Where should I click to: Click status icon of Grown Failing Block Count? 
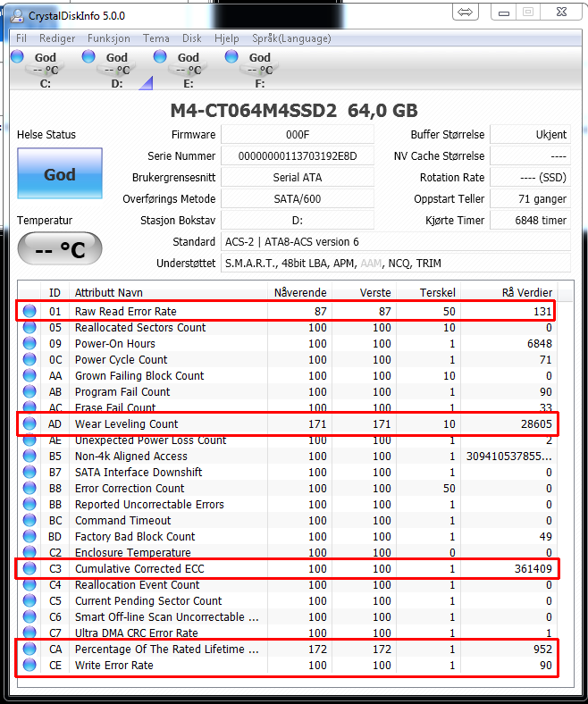(29, 375)
